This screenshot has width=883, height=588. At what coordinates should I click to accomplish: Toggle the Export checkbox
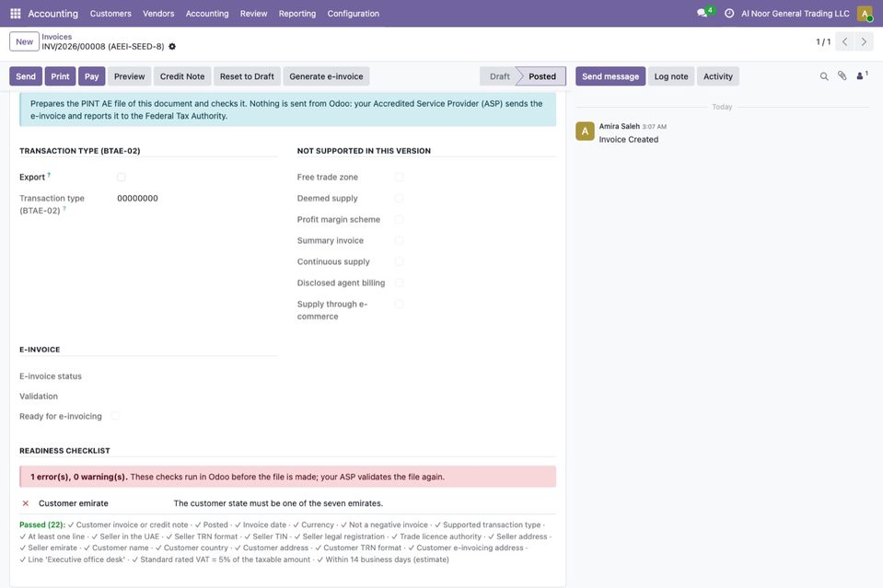click(121, 177)
